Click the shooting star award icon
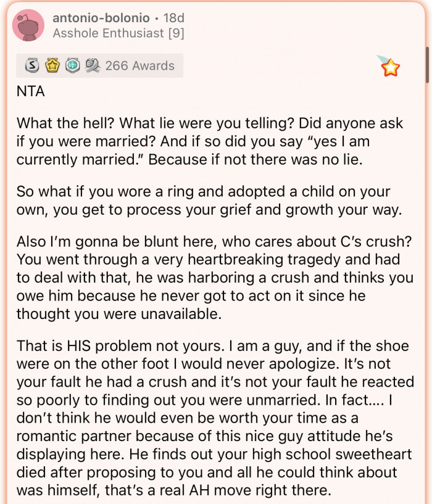 (x=391, y=68)
